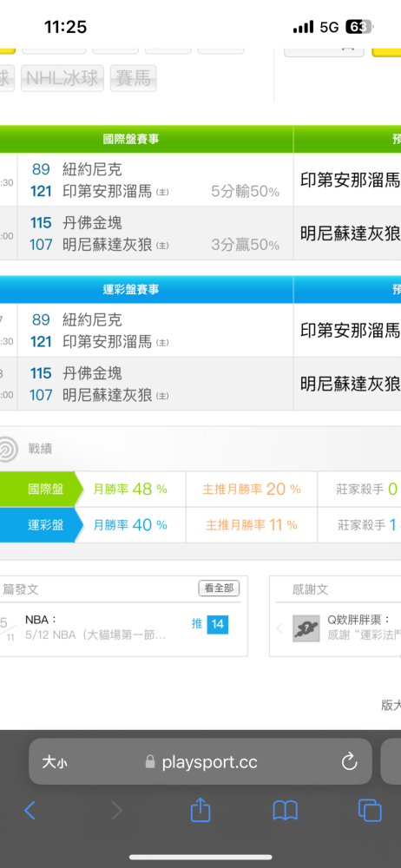
Task: Reload the playsport.cc page
Action: click(349, 762)
